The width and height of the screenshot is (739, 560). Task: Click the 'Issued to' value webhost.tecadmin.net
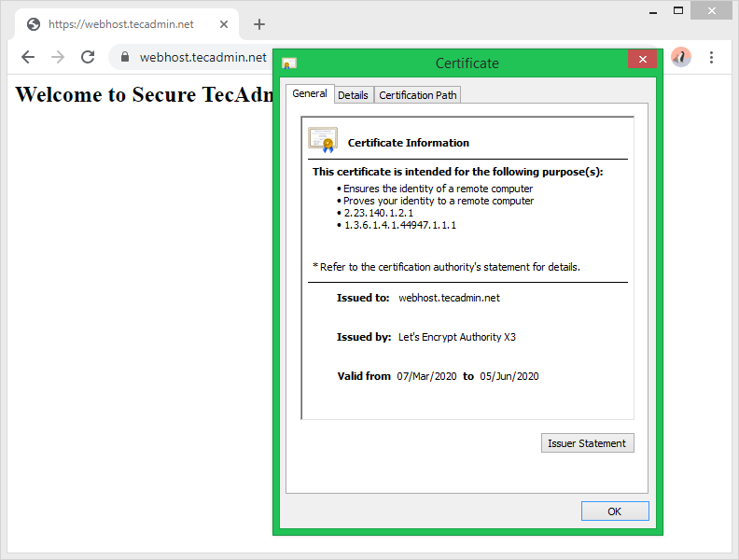coord(449,298)
